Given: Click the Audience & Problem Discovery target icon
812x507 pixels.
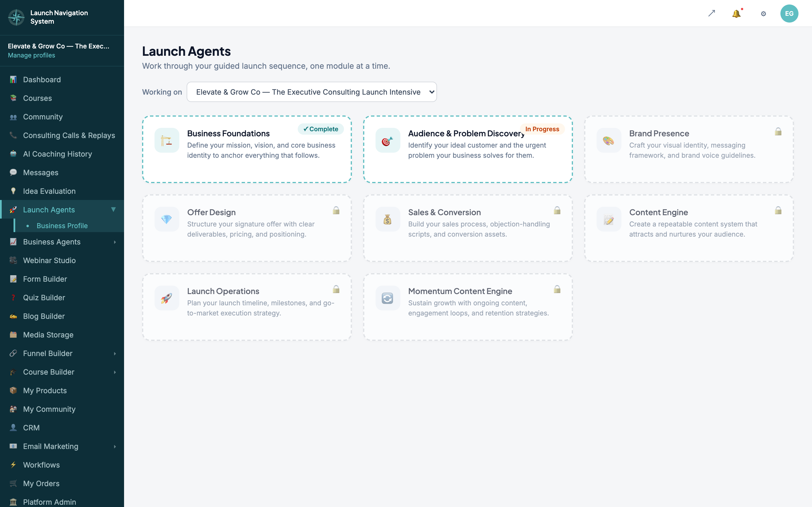Looking at the screenshot, I should (x=388, y=140).
